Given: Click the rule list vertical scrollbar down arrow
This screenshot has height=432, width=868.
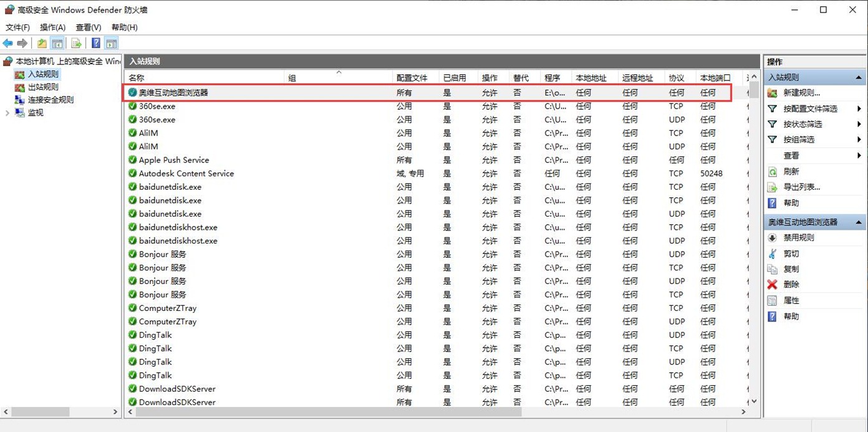Looking at the screenshot, I should click(754, 401).
